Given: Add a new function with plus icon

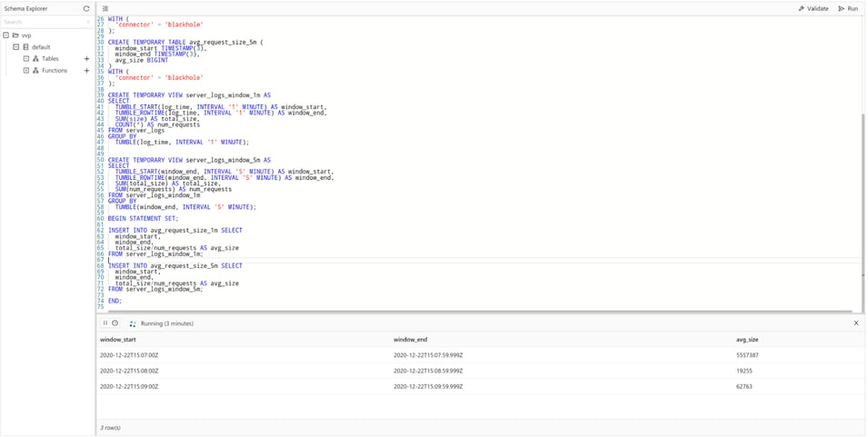Looking at the screenshot, I should (x=86, y=71).
